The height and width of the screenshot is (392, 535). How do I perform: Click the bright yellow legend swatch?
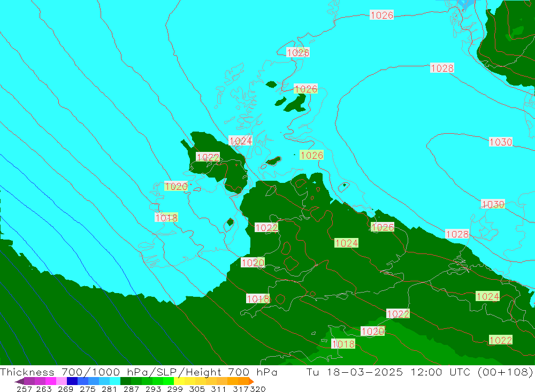click(x=179, y=381)
